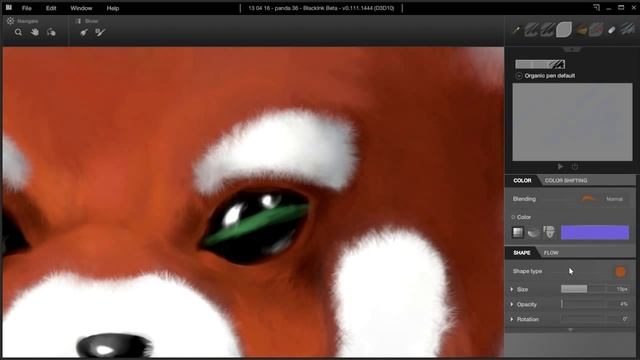Expand the Size parameter triangle
This screenshot has width=640, height=360.
click(x=512, y=289)
